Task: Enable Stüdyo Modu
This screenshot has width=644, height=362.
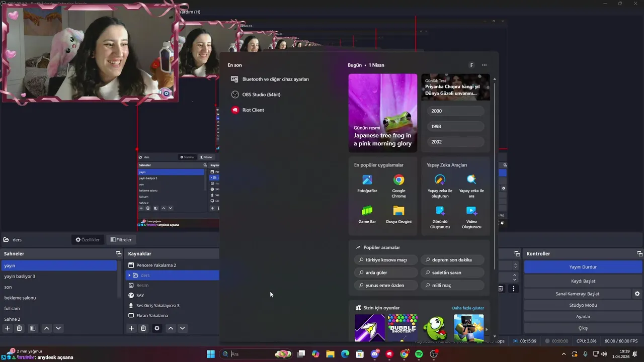Action: (x=583, y=305)
